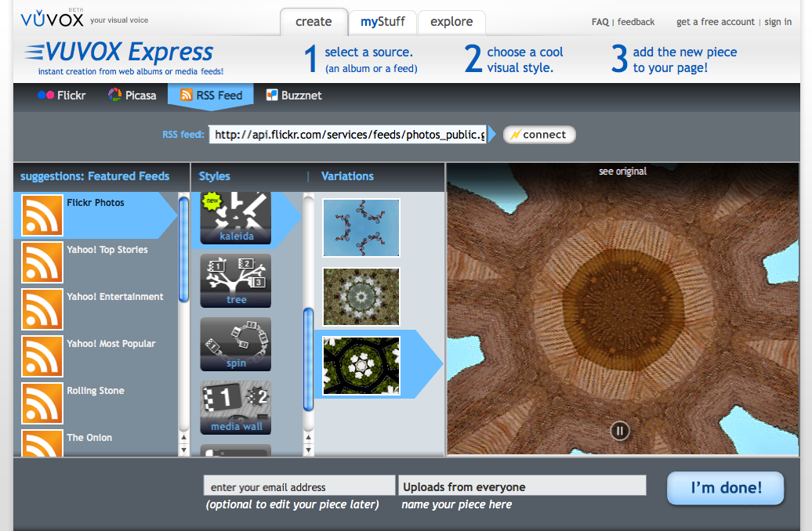This screenshot has height=531, width=812.
Task: Click the sign in link
Action: 778,22
